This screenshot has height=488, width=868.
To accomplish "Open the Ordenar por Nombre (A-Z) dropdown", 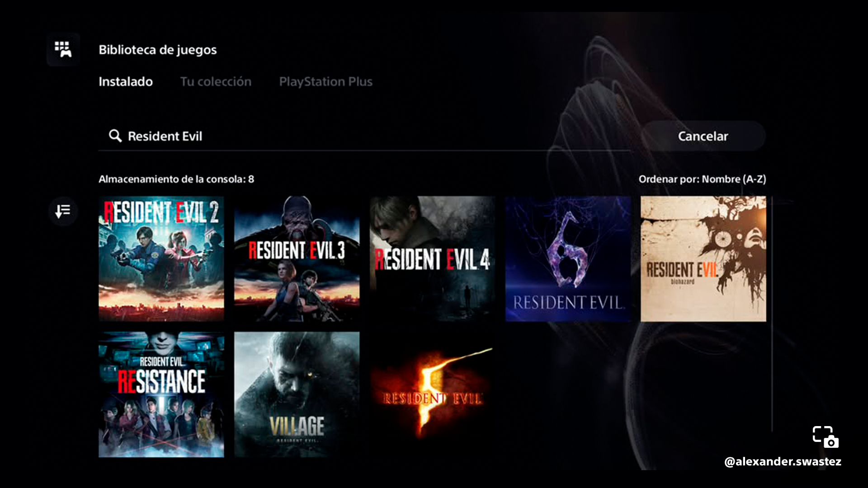I will (x=702, y=179).
